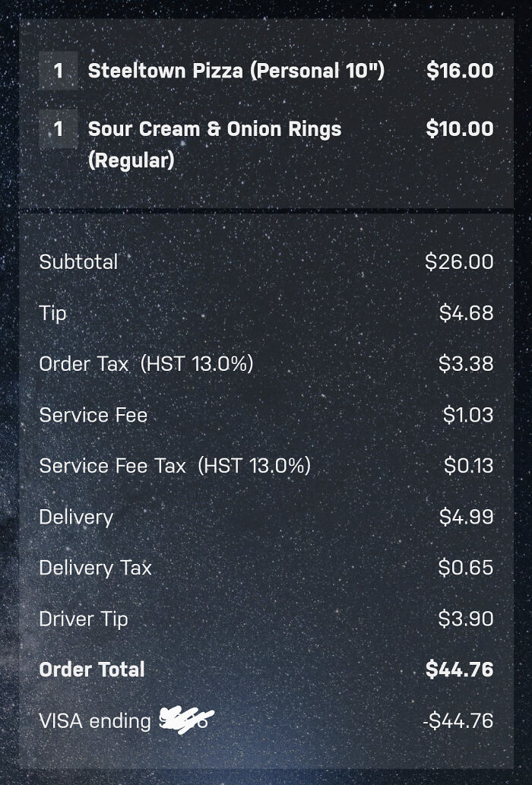532x785 pixels.
Task: Click the Delivery Tax label
Action: 95,568
